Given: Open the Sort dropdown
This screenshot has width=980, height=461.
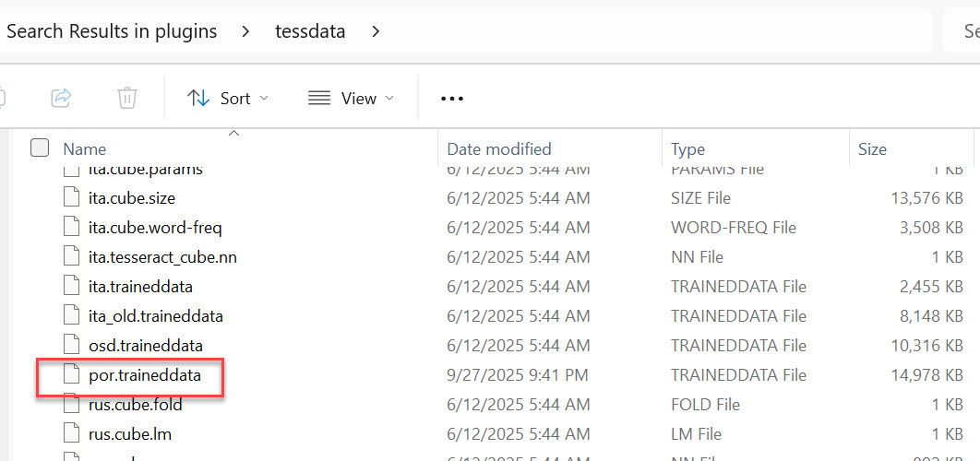Looking at the screenshot, I should click(x=228, y=99).
